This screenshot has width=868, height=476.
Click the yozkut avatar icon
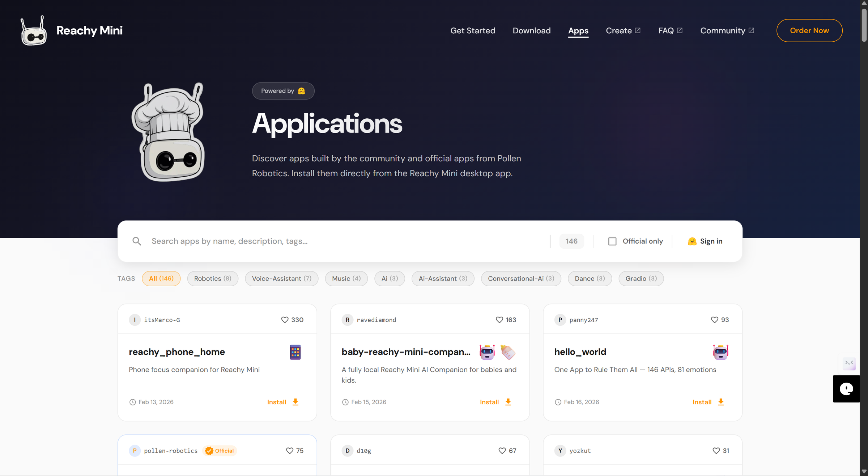tap(560, 451)
